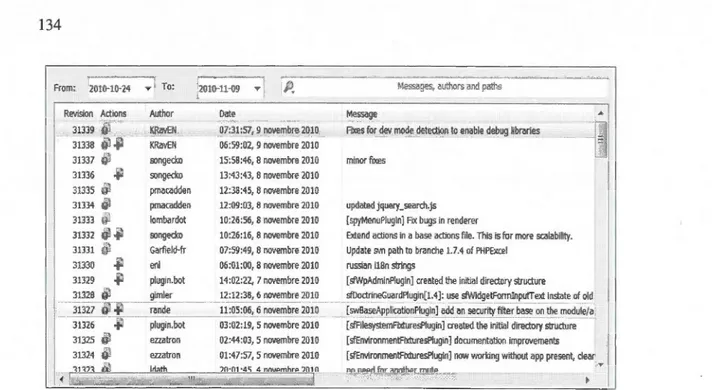Select author ezzatron in revision 31325 row
The image size is (712, 390).
click(x=165, y=340)
